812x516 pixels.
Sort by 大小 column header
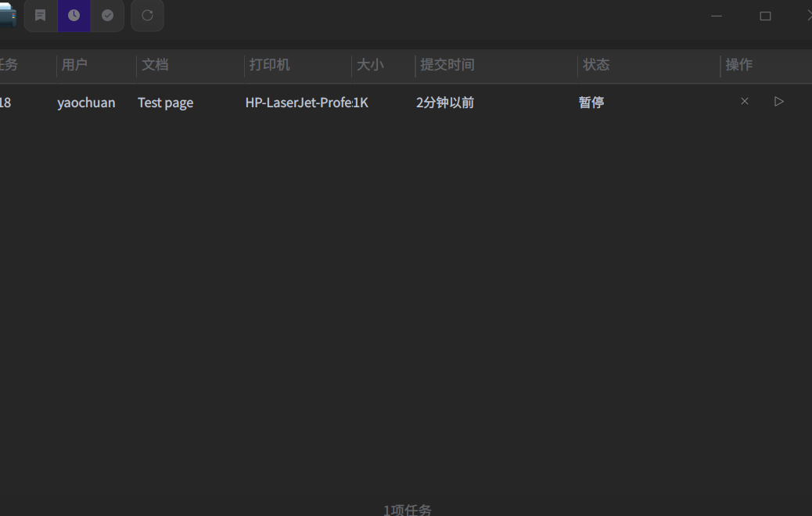(x=383, y=65)
